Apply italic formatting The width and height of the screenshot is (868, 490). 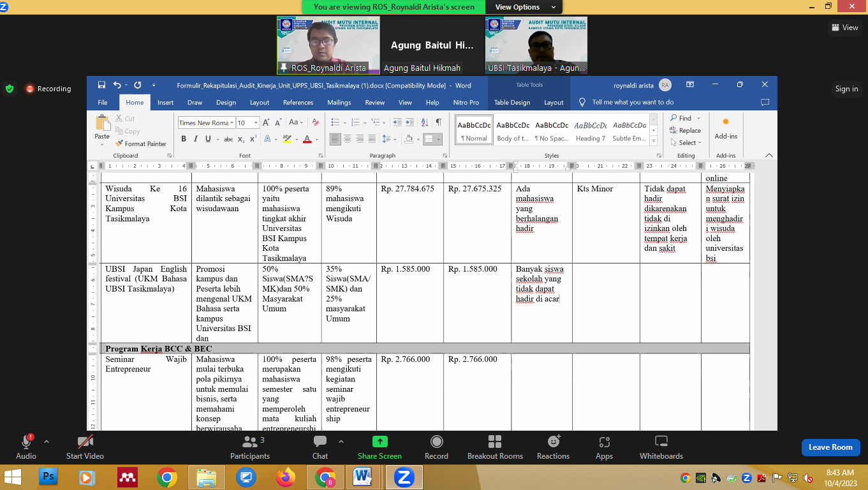pos(196,139)
